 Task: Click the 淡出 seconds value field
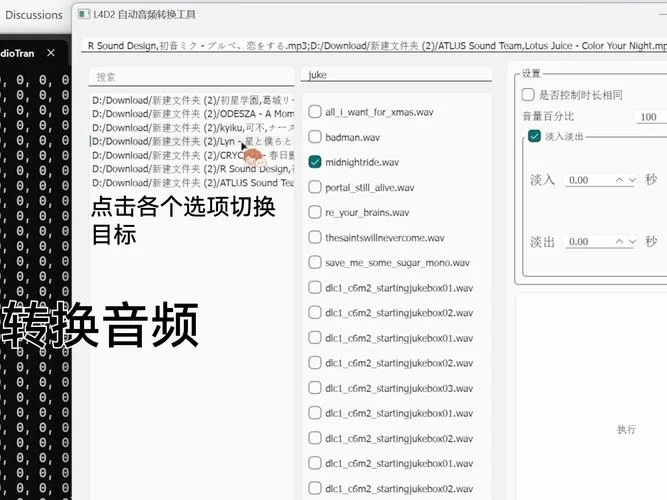(588, 242)
